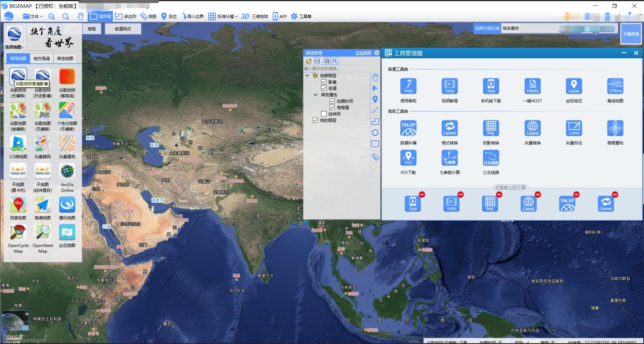Switch to the 地方高清 tab
The image size is (644, 344).
41,58
